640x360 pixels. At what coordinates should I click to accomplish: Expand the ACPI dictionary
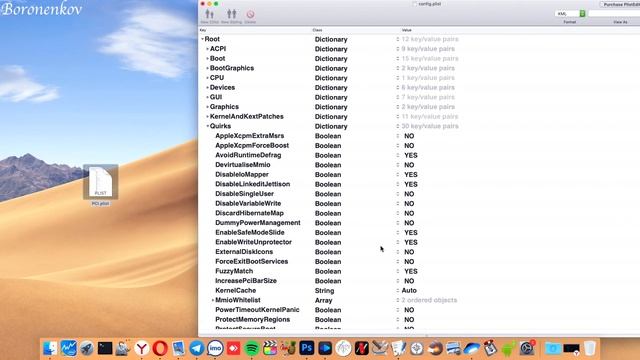tap(207, 49)
